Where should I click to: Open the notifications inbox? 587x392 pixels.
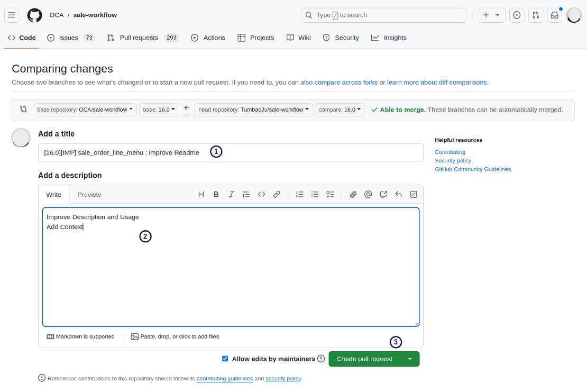(554, 15)
